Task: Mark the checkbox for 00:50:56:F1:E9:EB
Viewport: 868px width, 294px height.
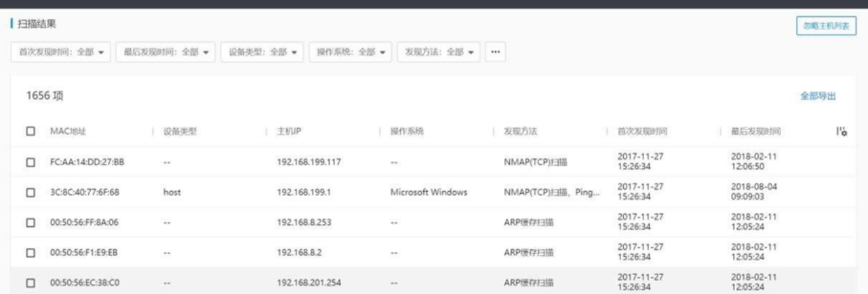Action: [31, 252]
